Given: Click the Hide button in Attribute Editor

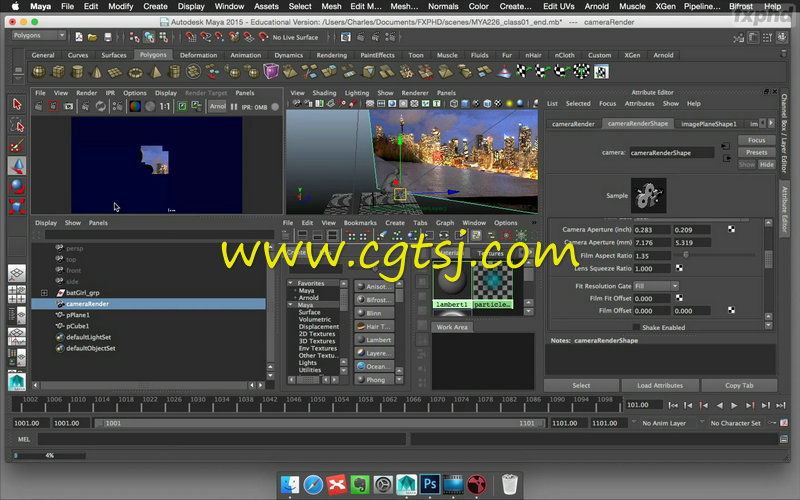Looking at the screenshot, I should (766, 164).
